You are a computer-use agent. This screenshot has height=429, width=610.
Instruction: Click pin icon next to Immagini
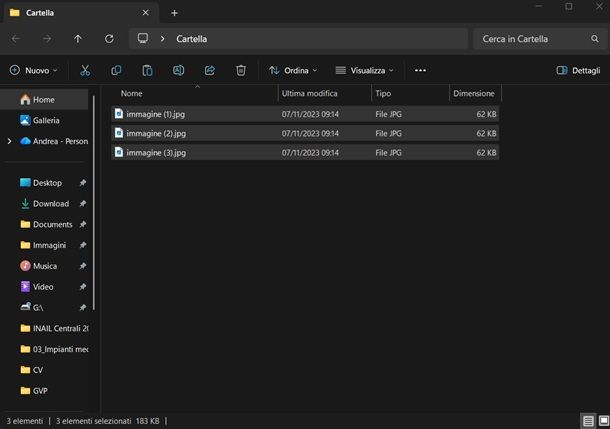pos(82,245)
